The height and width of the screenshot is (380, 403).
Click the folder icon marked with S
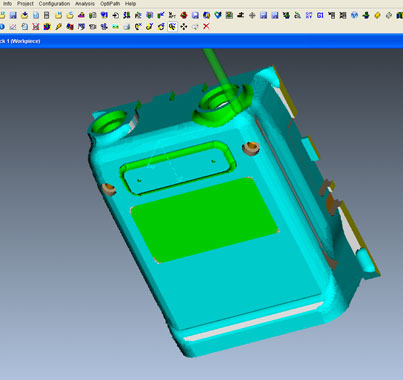click(70, 15)
